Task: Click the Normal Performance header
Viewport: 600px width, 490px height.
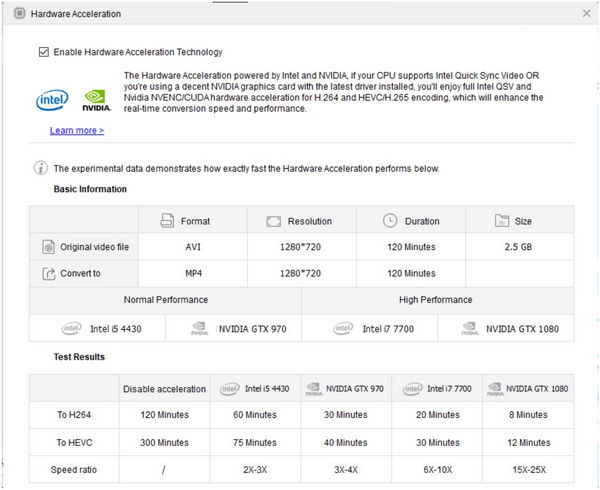Action: point(165,300)
